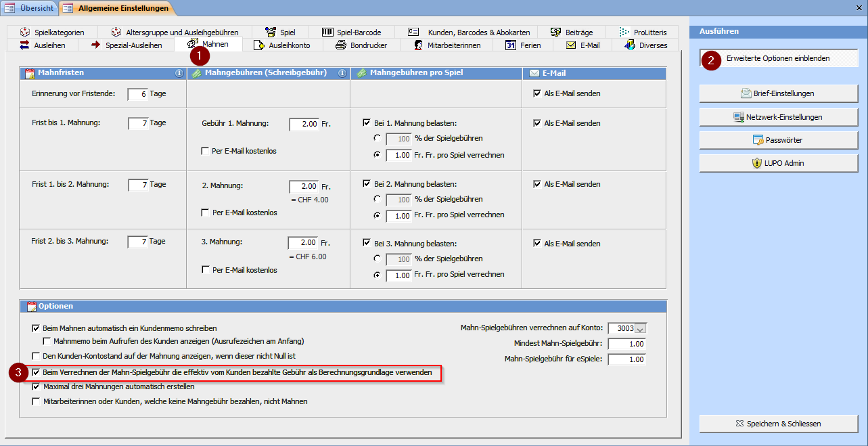Screen dimensions: 868x446
Task: Open the Mitarbeiterinnen tab
Action: point(447,45)
